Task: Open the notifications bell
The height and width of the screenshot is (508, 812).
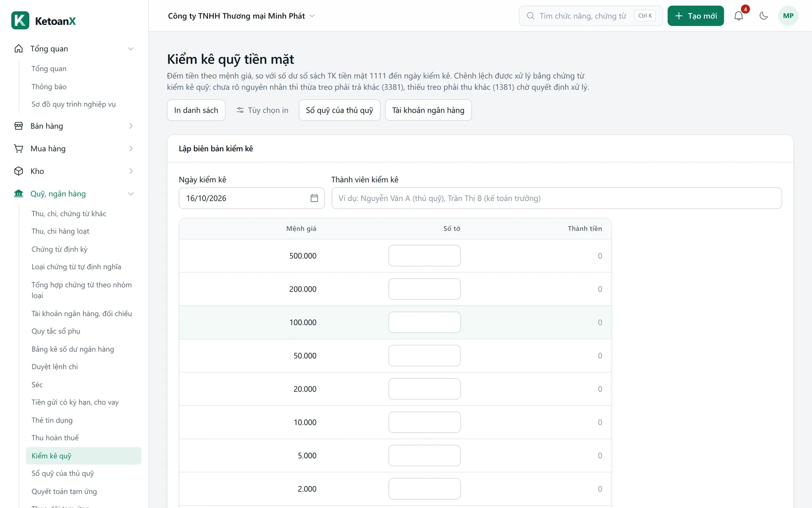Action: click(738, 16)
